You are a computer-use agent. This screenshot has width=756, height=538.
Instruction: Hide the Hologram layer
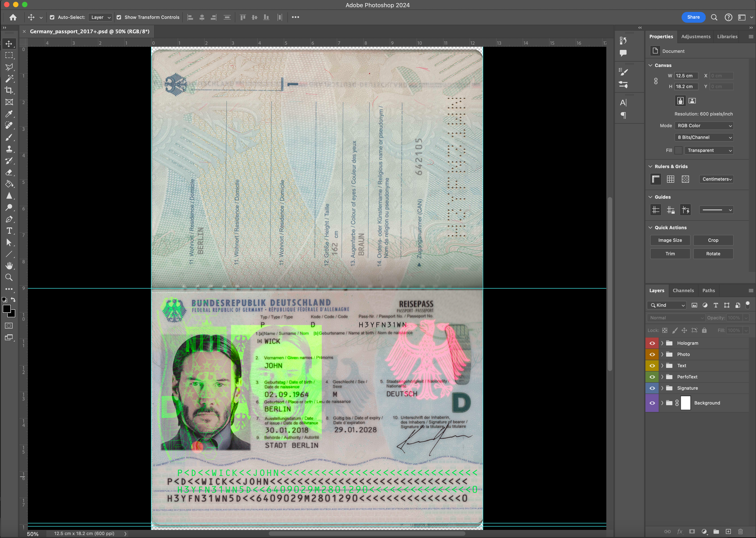(x=652, y=343)
